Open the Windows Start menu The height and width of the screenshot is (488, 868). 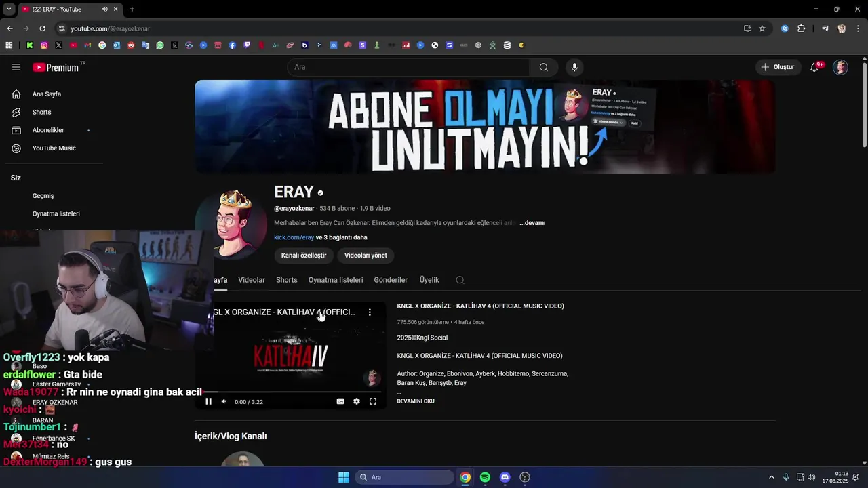pyautogui.click(x=344, y=477)
